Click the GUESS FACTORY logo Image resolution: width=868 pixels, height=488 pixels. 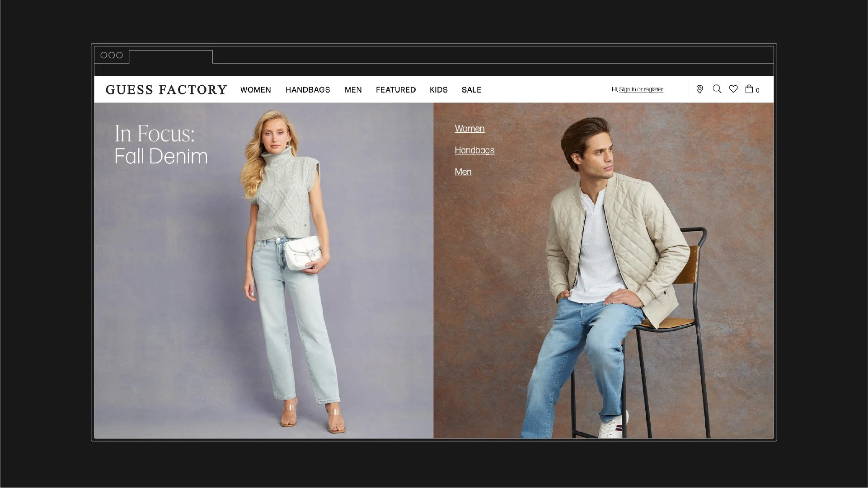(166, 90)
